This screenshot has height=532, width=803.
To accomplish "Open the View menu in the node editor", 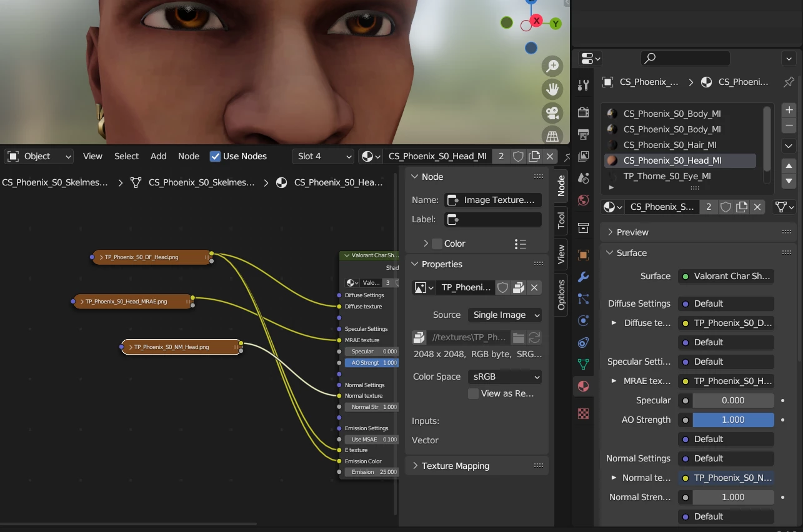I will point(92,156).
